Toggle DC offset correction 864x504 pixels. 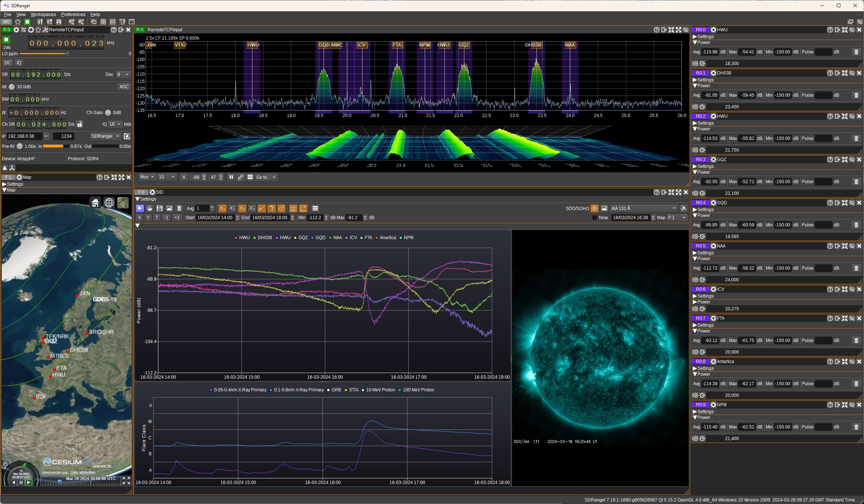point(8,63)
